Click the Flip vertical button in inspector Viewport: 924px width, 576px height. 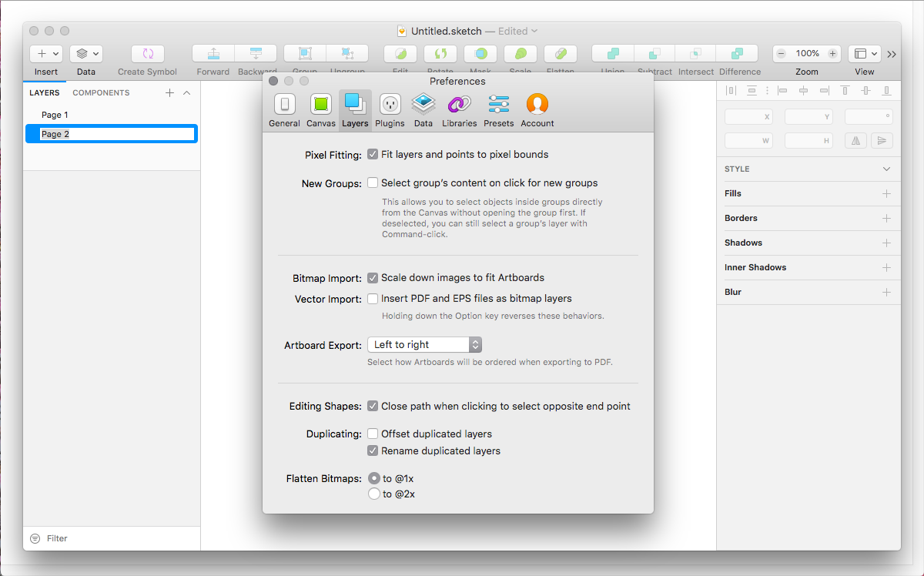pos(881,141)
